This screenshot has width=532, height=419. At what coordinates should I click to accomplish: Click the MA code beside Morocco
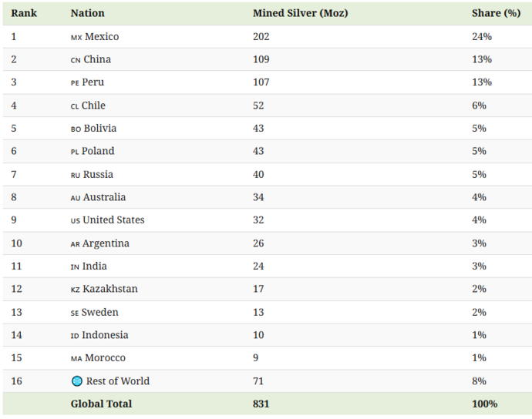pos(76,359)
